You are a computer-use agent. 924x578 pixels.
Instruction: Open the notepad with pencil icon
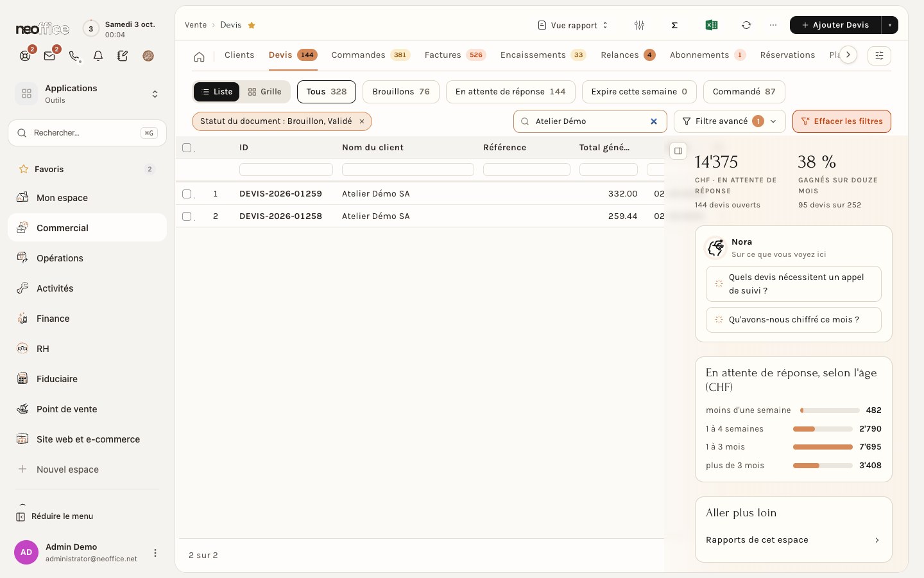click(123, 56)
